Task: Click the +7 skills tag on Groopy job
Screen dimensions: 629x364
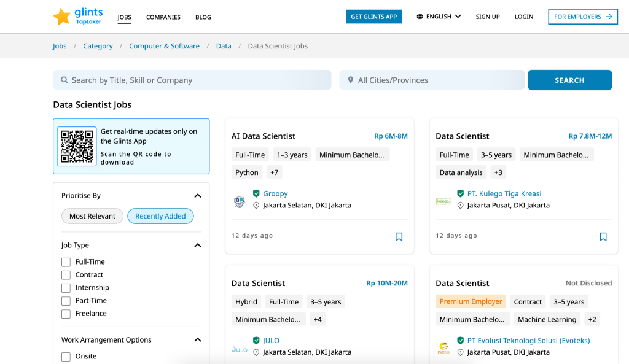Action: (x=274, y=172)
